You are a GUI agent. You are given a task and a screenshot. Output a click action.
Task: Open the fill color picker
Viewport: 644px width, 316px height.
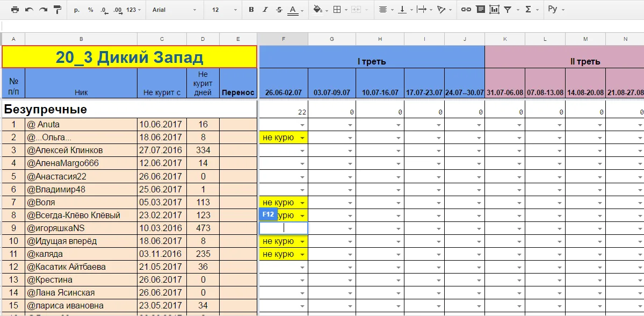pyautogui.click(x=320, y=10)
